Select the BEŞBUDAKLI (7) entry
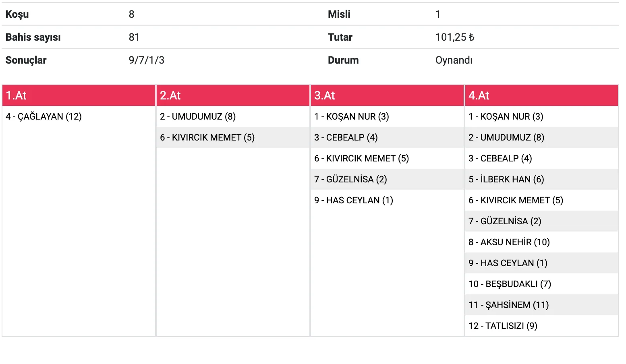Image resolution: width=626 pixels, height=364 pixels. pos(510,284)
